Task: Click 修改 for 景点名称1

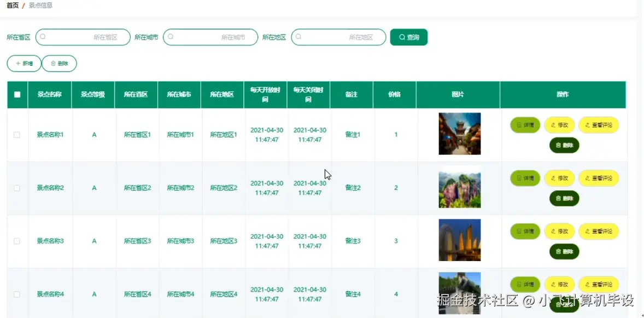Action: pos(559,125)
